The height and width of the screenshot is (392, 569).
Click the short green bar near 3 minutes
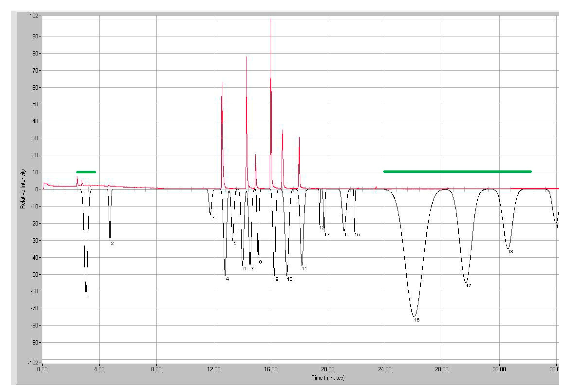[86, 172]
